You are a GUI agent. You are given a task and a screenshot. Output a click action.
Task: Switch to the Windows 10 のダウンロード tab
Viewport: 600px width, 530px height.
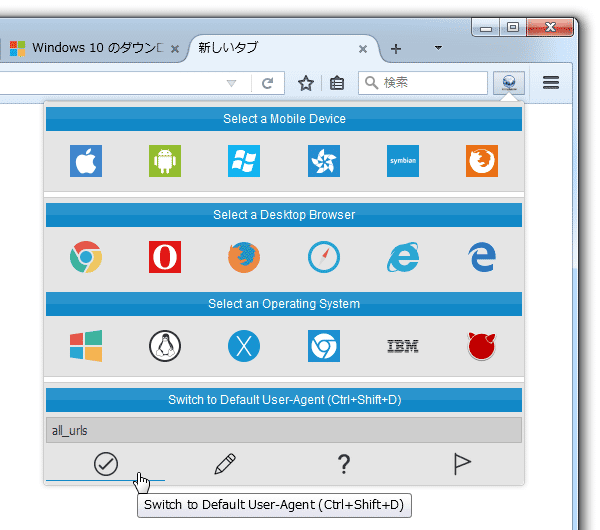coord(92,48)
